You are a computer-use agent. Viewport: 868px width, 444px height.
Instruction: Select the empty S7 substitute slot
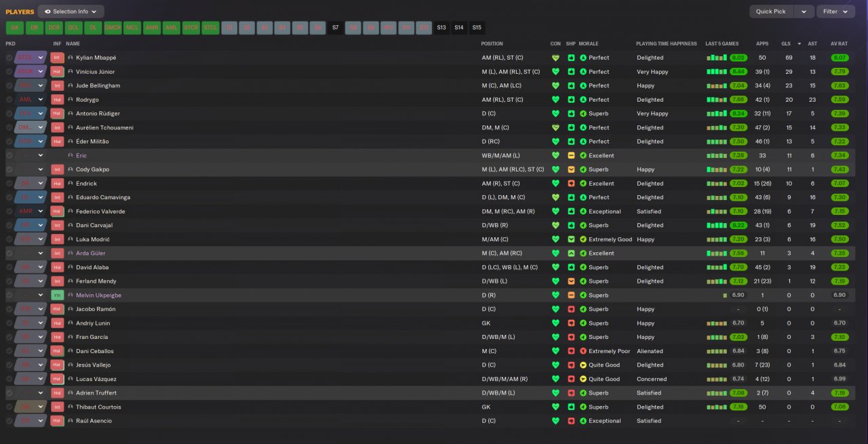335,28
